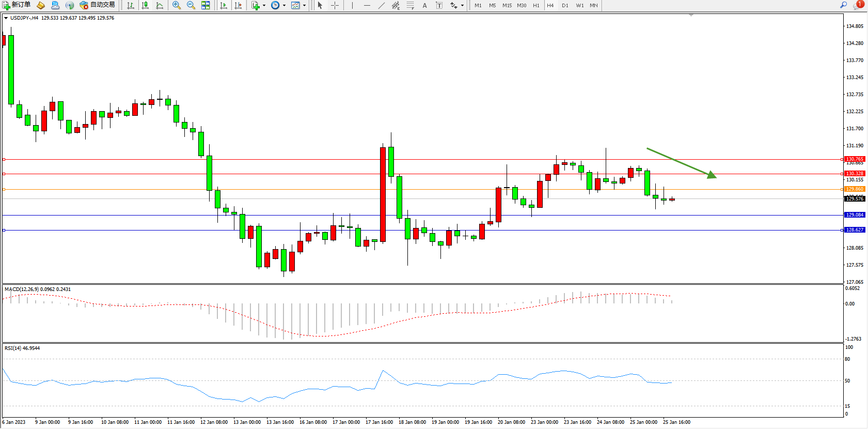Click the 130.765 red price level label

coord(855,159)
